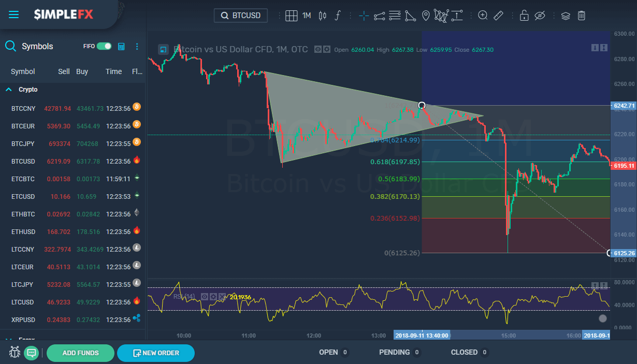Image resolution: width=637 pixels, height=364 pixels.
Task: Toggle hide all drawings eye icon
Action: click(x=540, y=16)
